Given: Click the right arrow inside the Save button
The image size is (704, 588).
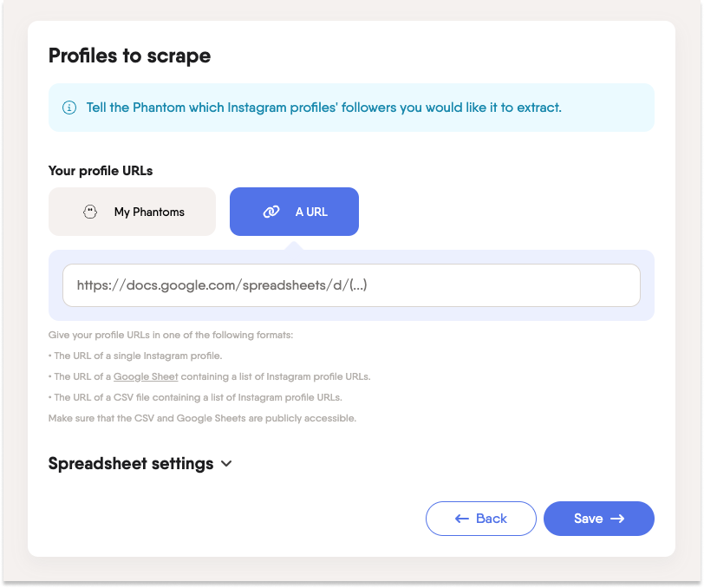Looking at the screenshot, I should pos(619,518).
